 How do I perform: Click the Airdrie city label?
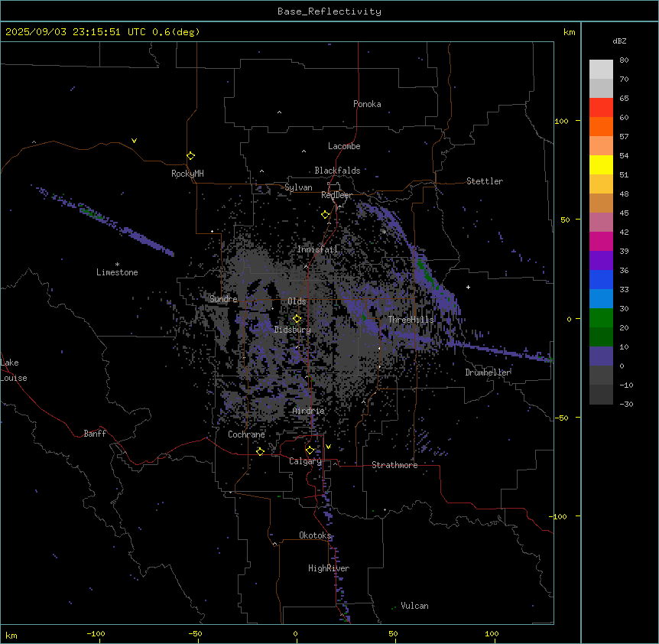pos(309,411)
